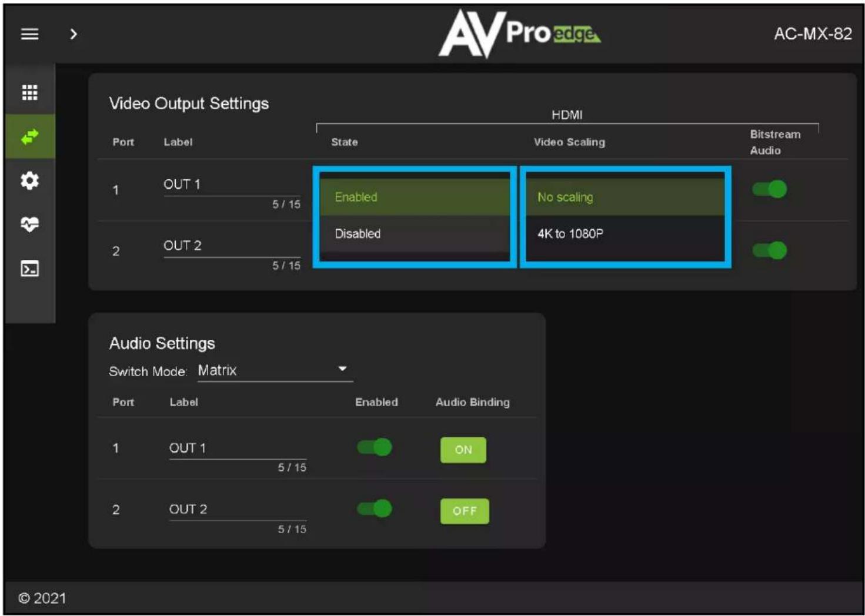
Task: Click the Audio Settings heading
Action: [162, 343]
